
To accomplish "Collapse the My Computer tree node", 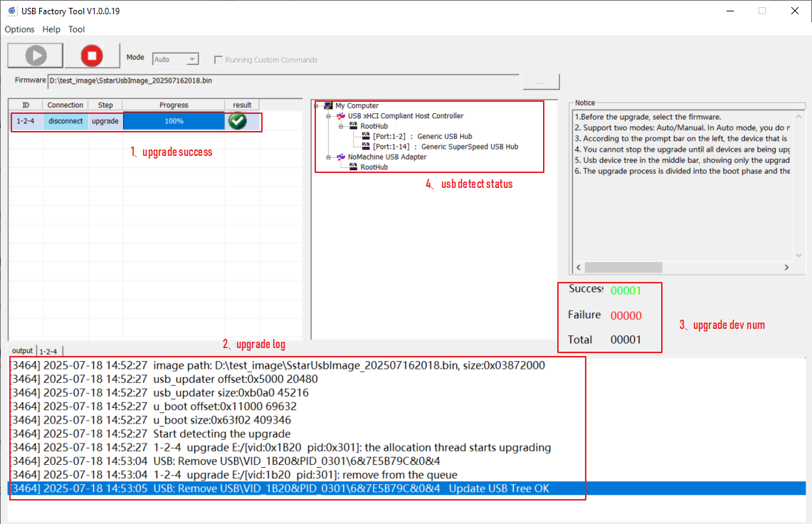I will (316, 106).
